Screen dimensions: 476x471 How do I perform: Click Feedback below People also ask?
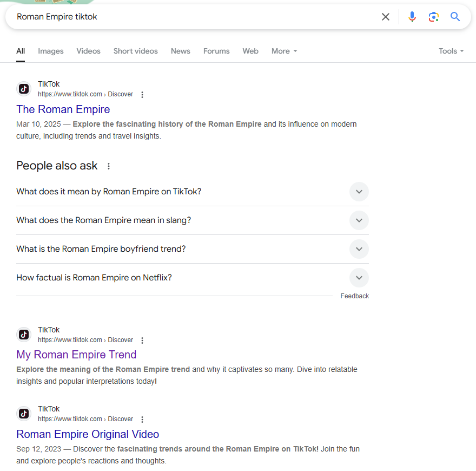click(355, 296)
